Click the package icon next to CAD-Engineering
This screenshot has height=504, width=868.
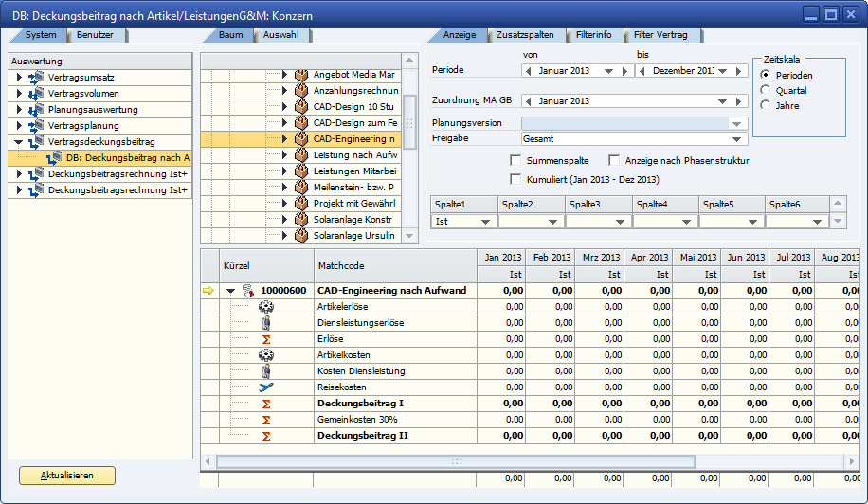(x=301, y=138)
